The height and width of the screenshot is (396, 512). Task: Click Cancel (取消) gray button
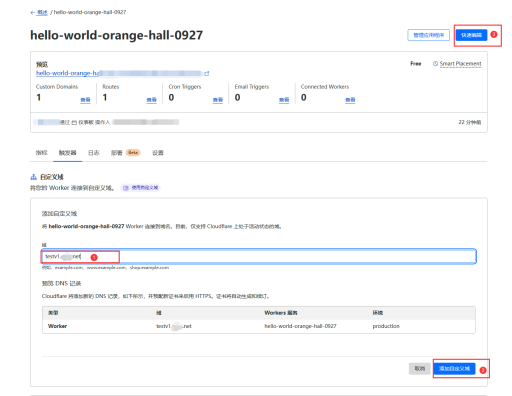(x=420, y=369)
